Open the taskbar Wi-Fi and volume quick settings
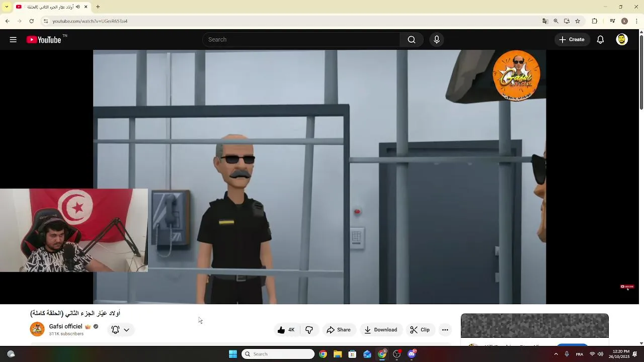 pos(596,354)
